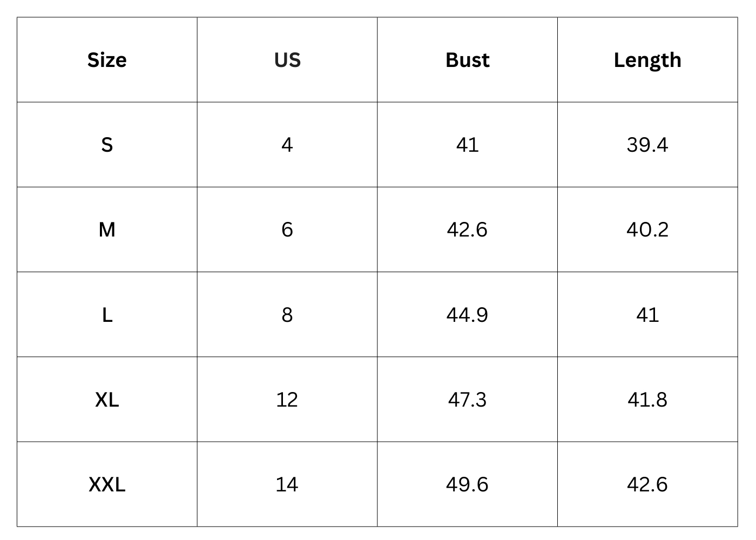Select the XL size cell
The image size is (756, 540).
click(107, 400)
